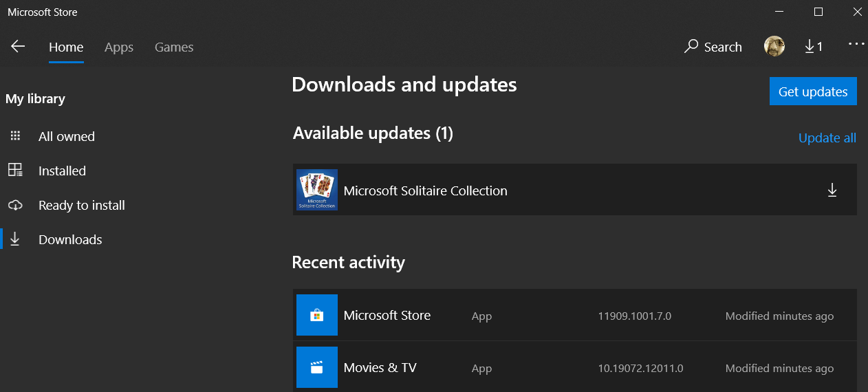Click version number 11909.1001.7.0

[x=634, y=316]
